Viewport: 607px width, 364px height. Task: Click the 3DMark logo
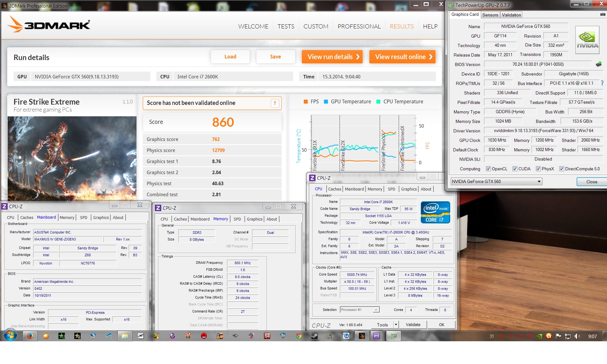pyautogui.click(x=49, y=24)
